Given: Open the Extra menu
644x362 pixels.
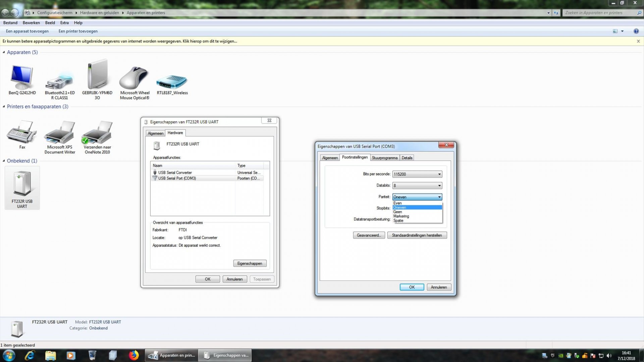Looking at the screenshot, I should [x=64, y=22].
